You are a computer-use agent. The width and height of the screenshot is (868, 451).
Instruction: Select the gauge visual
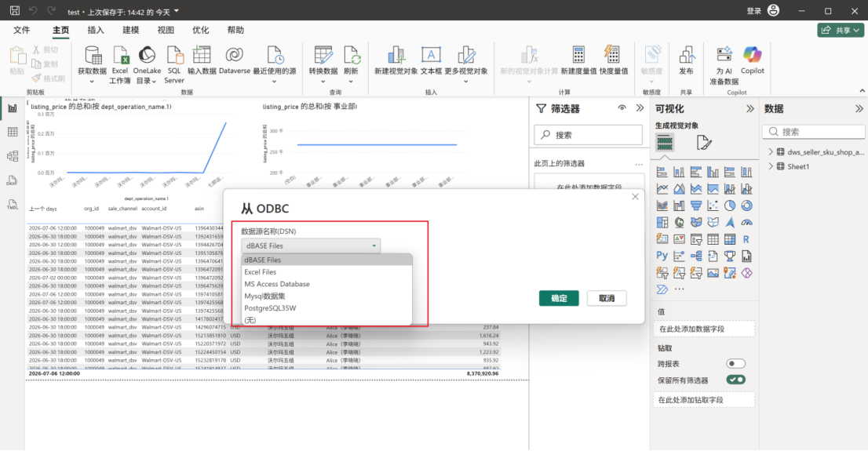point(747,223)
